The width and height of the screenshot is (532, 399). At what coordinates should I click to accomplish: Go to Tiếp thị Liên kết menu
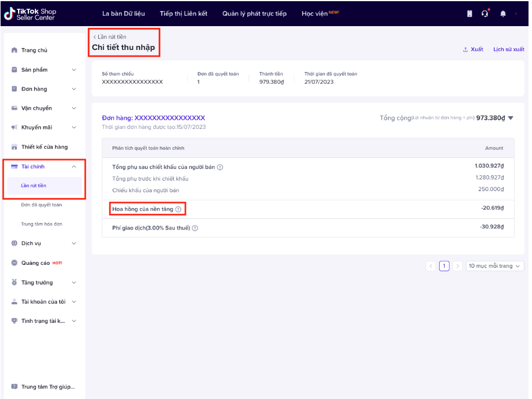pos(184,13)
